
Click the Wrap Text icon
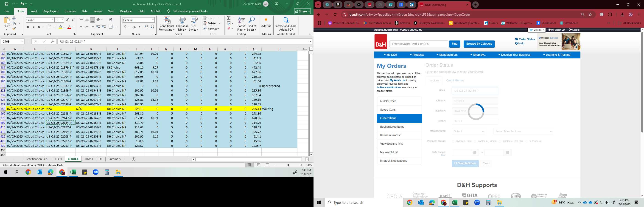point(111,20)
